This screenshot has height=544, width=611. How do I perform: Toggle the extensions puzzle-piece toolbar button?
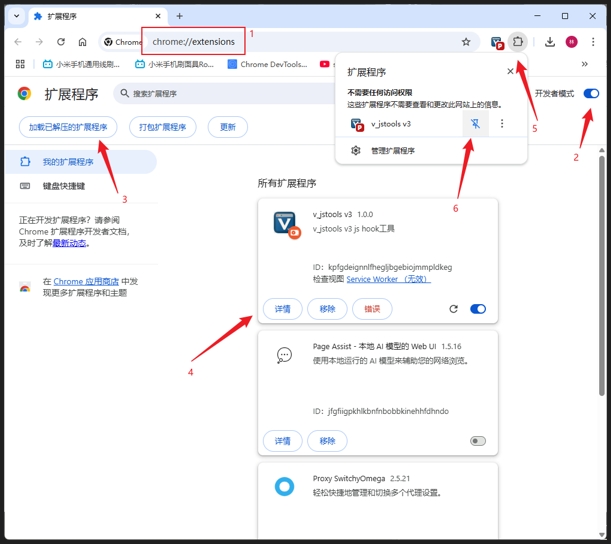pyautogui.click(x=517, y=41)
